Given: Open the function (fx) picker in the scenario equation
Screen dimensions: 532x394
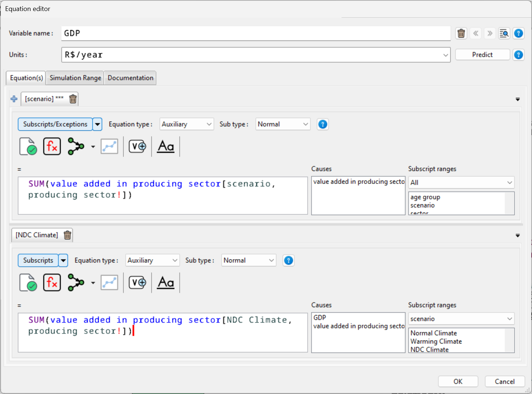Looking at the screenshot, I should [52, 146].
